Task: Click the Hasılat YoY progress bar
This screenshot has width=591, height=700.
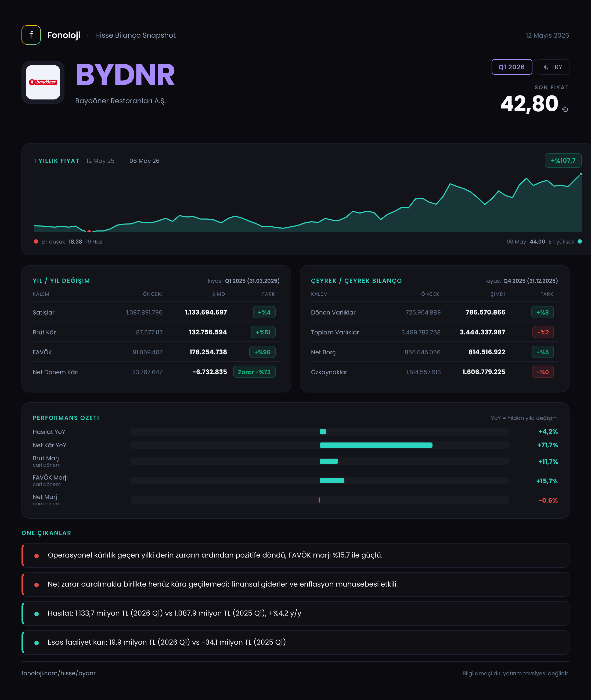Action: click(320, 431)
